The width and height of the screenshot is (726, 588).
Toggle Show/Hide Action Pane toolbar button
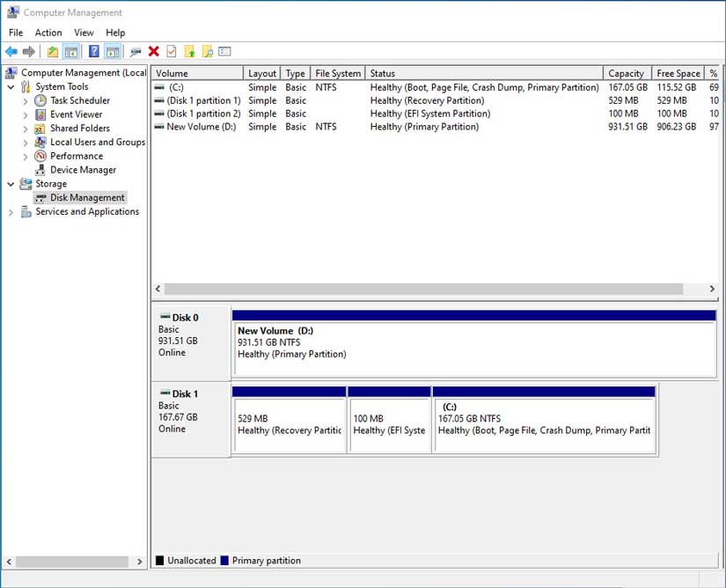pos(112,52)
